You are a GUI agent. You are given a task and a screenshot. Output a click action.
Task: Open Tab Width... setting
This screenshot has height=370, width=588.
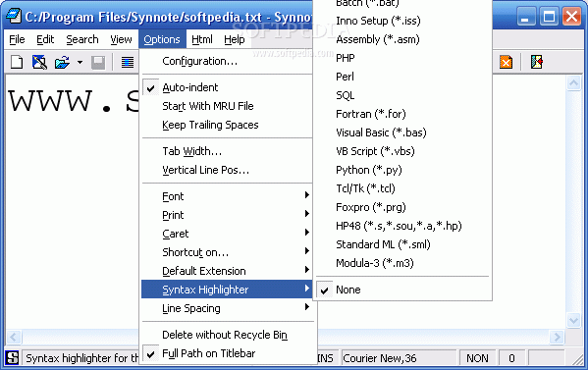[228, 151]
